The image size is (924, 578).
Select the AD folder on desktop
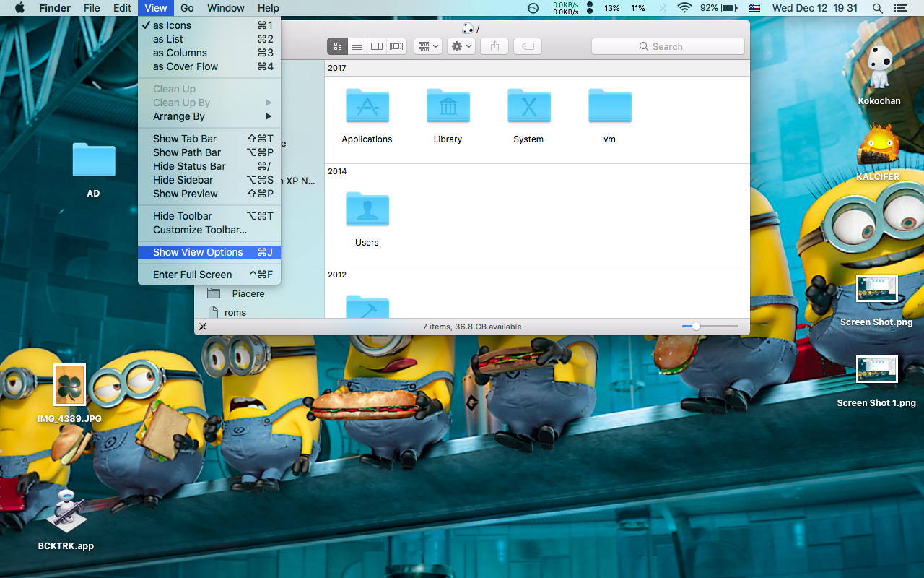click(93, 169)
